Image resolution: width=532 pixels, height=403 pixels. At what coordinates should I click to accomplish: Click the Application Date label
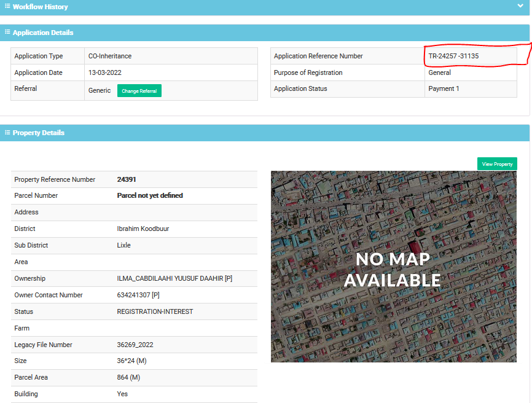38,72
